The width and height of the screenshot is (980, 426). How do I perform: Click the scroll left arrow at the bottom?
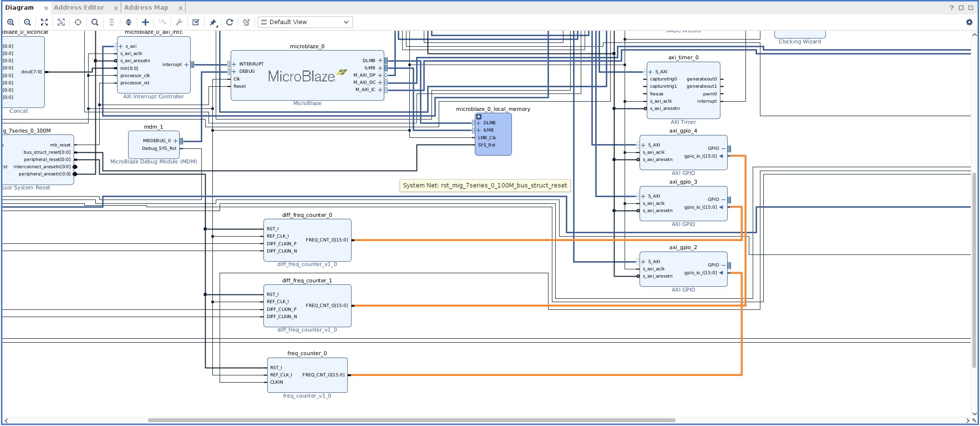(x=6, y=420)
